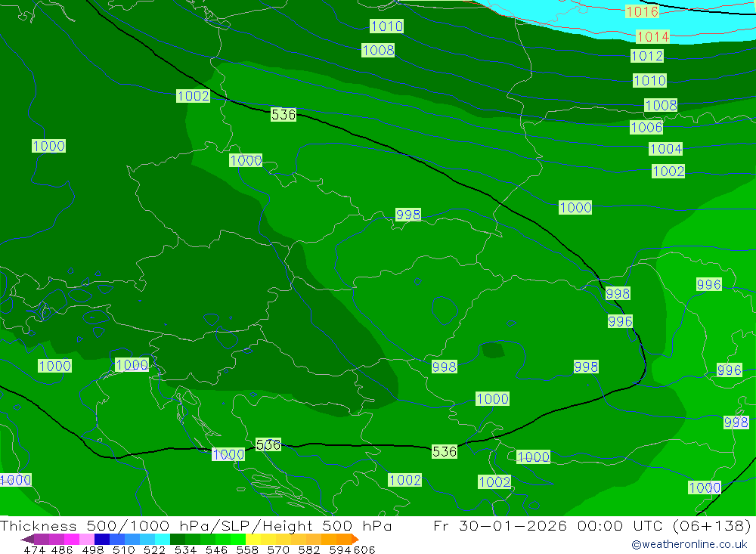Select the 1006 pressure label

pos(646,127)
